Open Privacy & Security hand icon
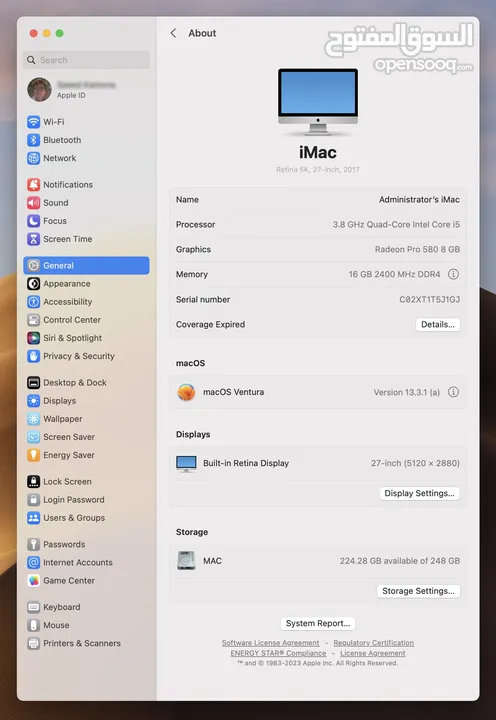The image size is (496, 720). coord(34,356)
